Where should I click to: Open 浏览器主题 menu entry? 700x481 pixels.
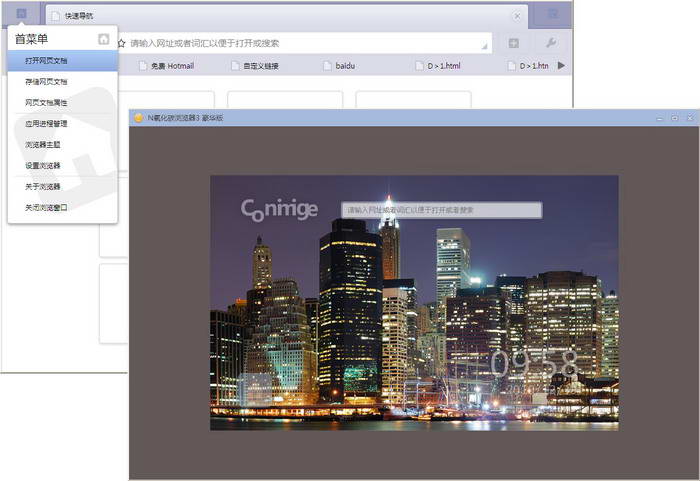click(62, 145)
